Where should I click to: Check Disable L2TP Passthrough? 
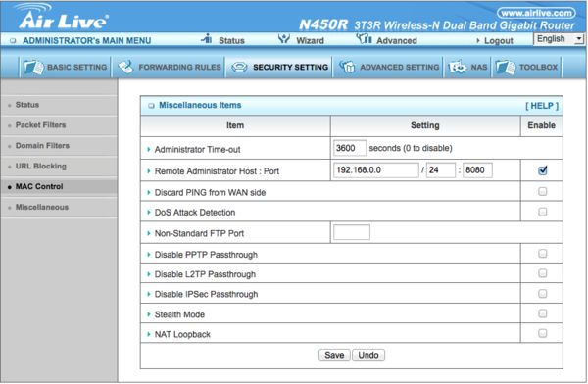[x=542, y=273]
